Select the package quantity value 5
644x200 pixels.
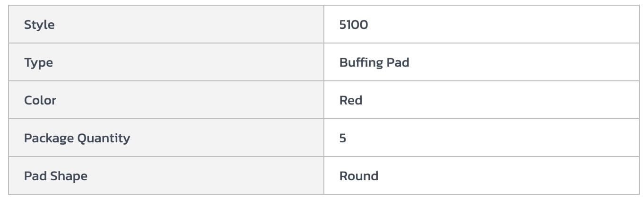coord(343,138)
